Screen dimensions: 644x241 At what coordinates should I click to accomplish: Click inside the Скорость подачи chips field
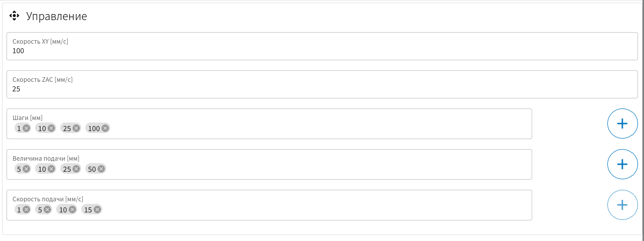[269, 205]
